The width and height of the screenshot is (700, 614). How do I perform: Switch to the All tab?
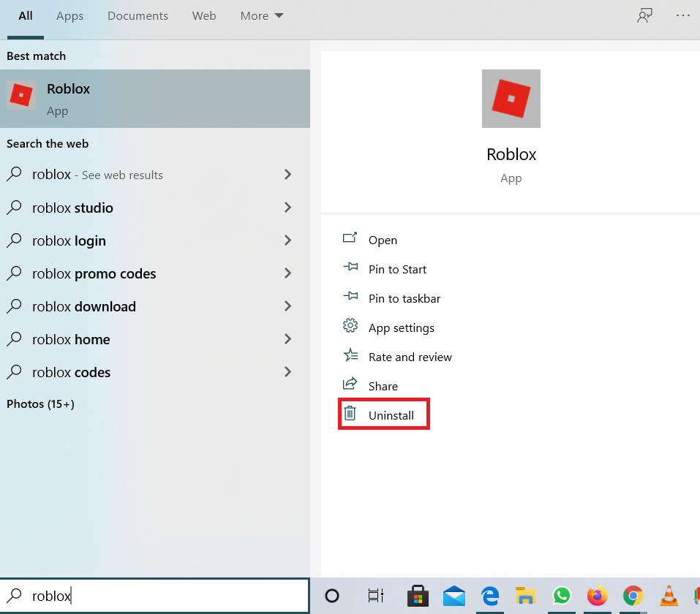[x=26, y=16]
